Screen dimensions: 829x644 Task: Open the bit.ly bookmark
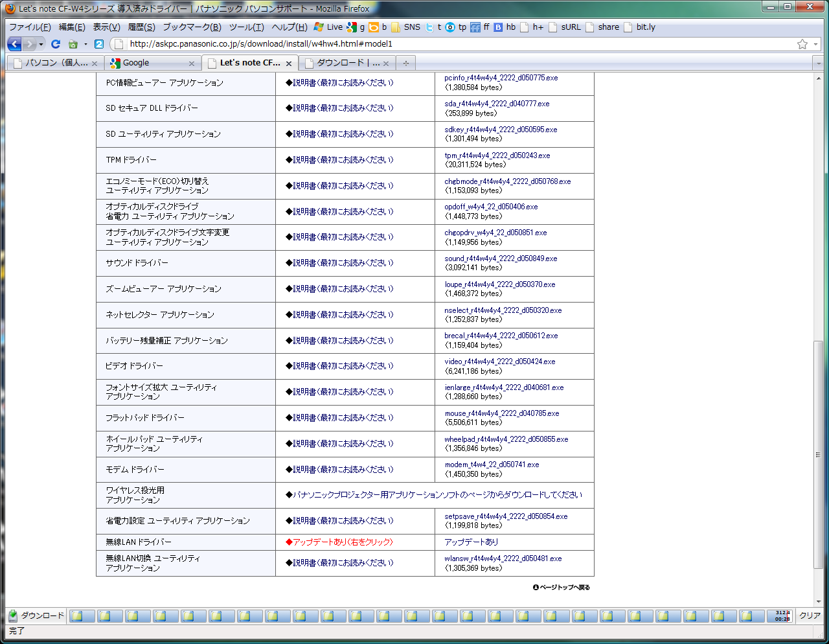(640, 27)
